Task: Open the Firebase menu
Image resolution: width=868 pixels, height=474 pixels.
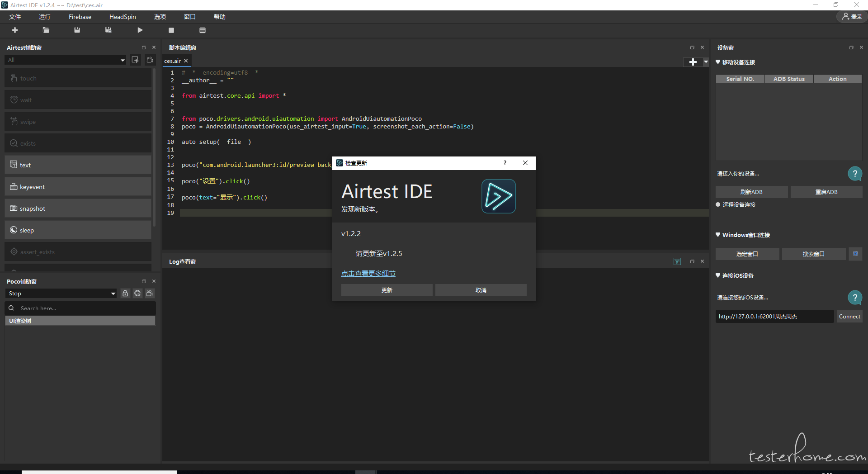Action: (x=80, y=17)
